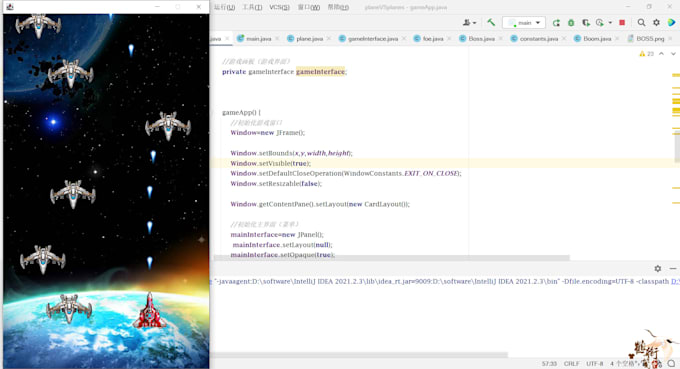Close the Boom.java tab
The height and width of the screenshot is (369, 680).
coord(617,39)
